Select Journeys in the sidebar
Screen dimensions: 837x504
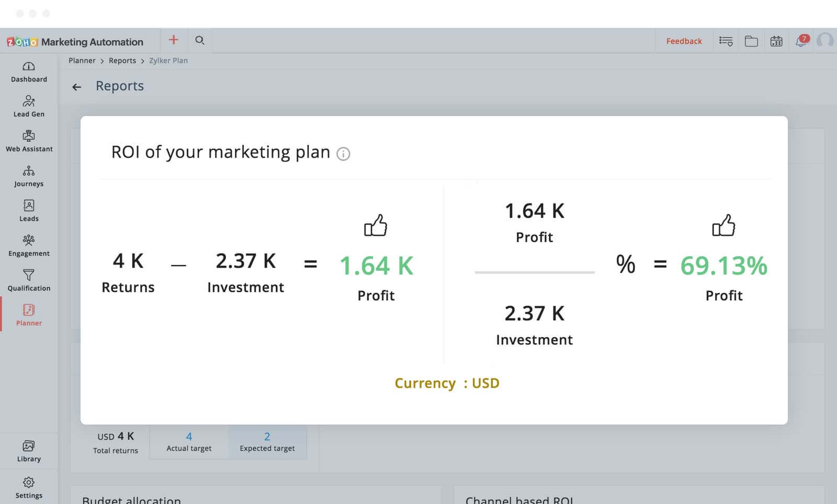coord(29,177)
